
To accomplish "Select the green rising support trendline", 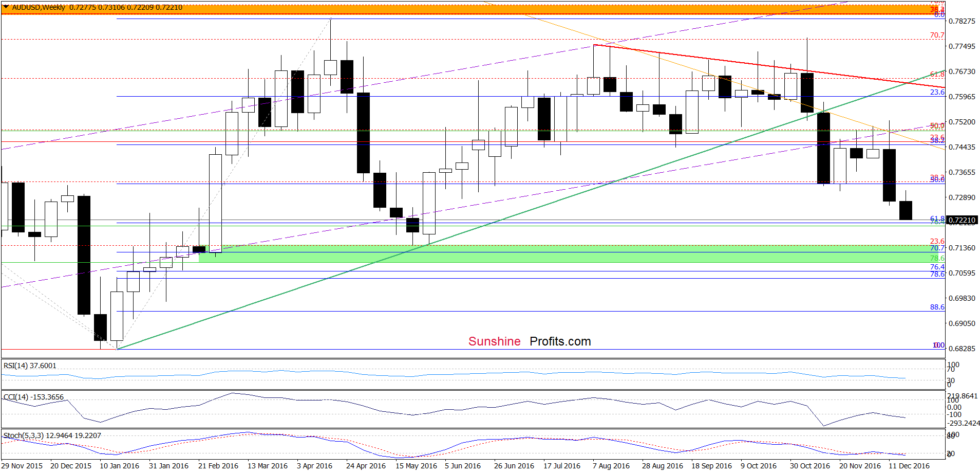I will (x=531, y=210).
